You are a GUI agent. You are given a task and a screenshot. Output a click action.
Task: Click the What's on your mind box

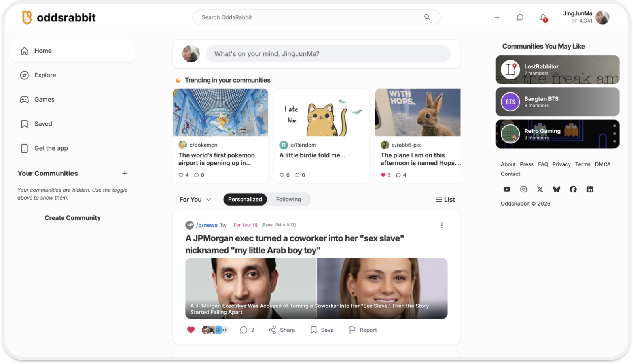coord(328,54)
